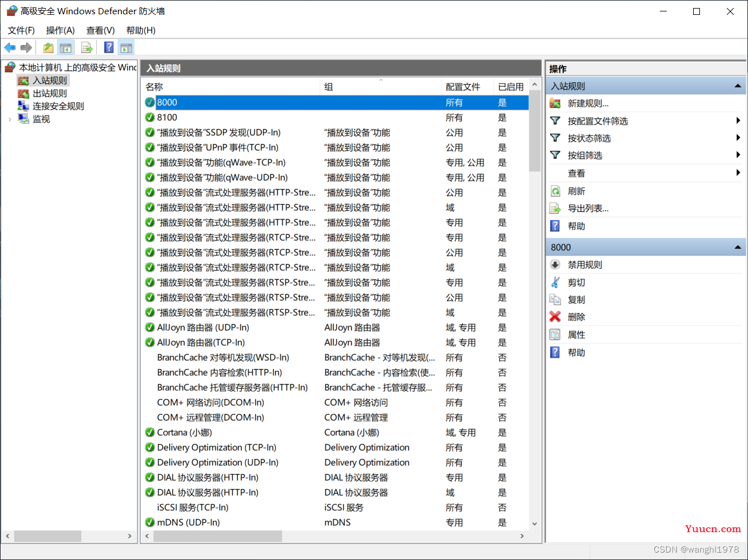748x560 pixels.
Task: Click the green Refresh icon beside 刷新
Action: [x=555, y=191]
